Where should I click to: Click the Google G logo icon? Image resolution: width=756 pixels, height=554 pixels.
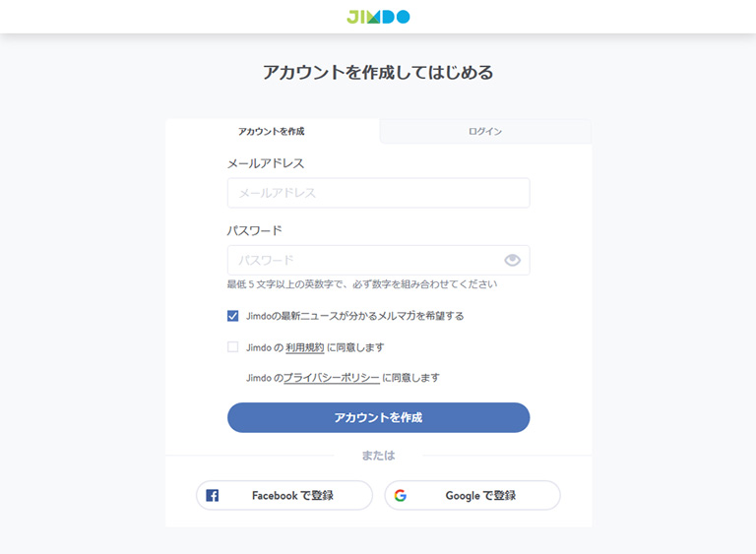(401, 495)
